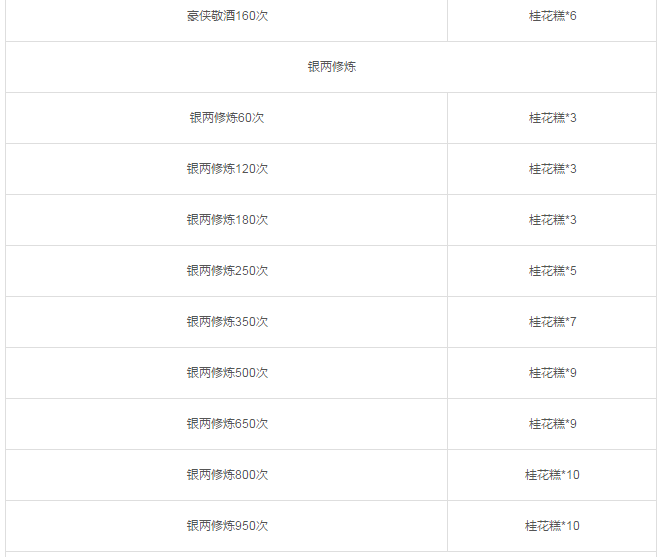Click 桂花糕*9 reward beside 银两修炼650次
The image size is (661, 557).
pyautogui.click(x=552, y=424)
